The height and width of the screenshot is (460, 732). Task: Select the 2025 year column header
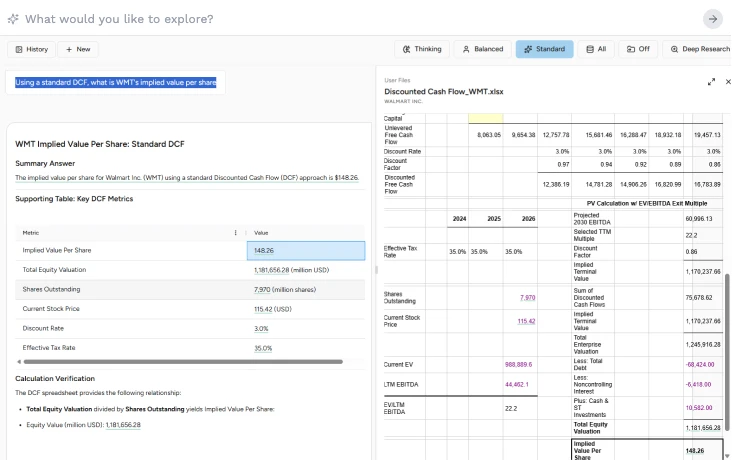coord(494,219)
